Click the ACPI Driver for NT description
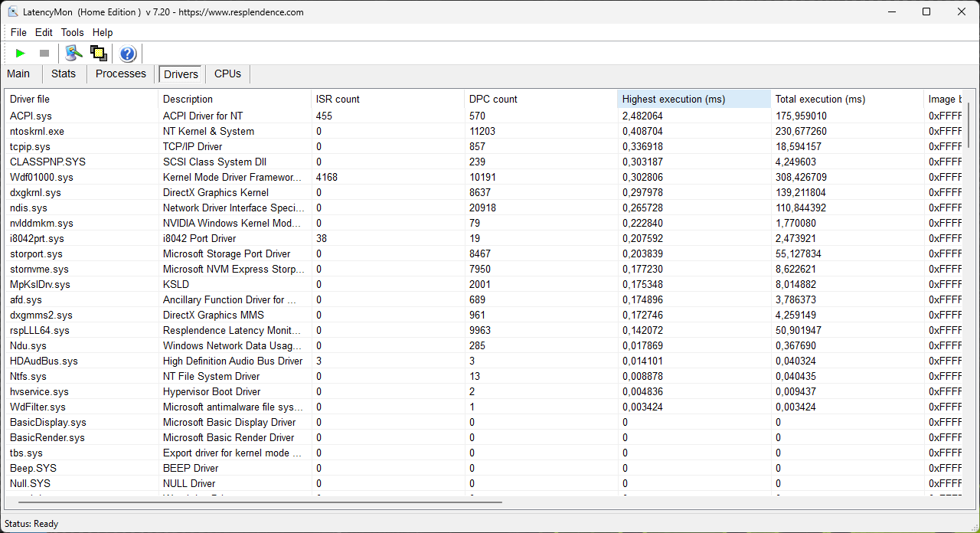Viewport: 980px width, 533px height. tap(203, 116)
